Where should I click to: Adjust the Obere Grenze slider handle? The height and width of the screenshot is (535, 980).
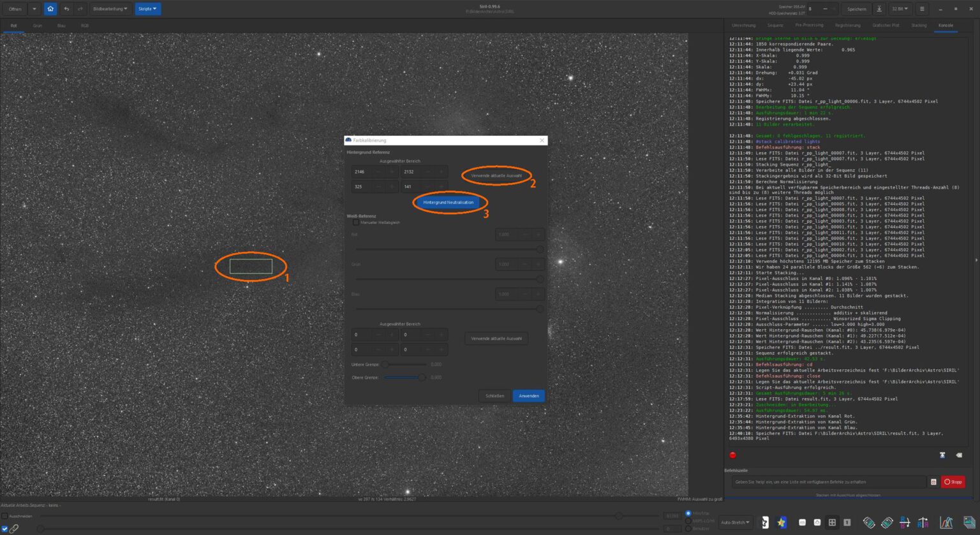421,377
